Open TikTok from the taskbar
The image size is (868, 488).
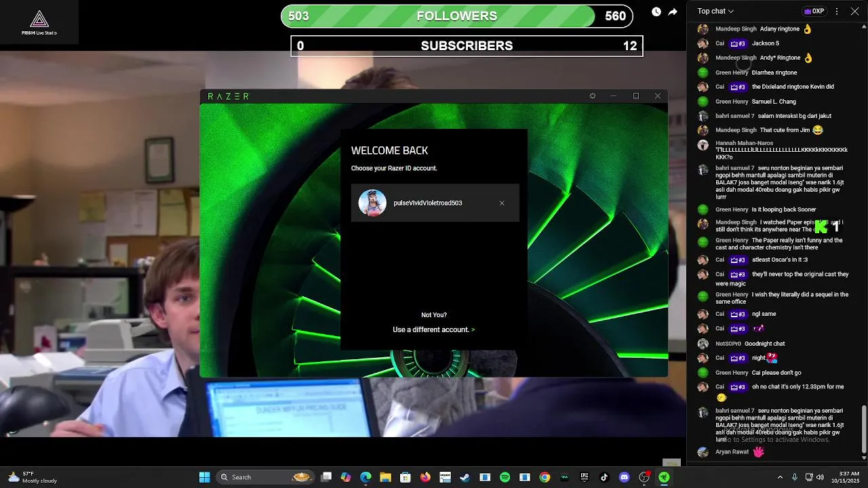(604, 477)
